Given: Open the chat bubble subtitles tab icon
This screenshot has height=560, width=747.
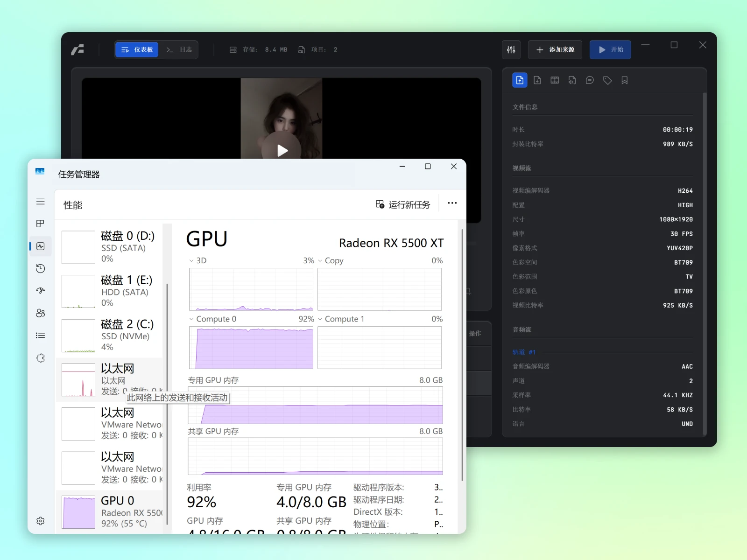Looking at the screenshot, I should click(x=590, y=80).
